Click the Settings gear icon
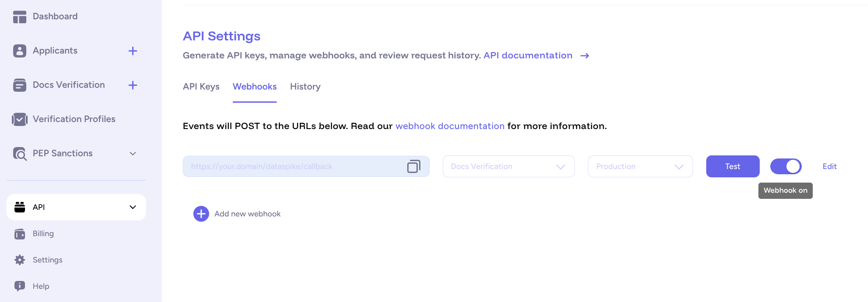 click(20, 260)
